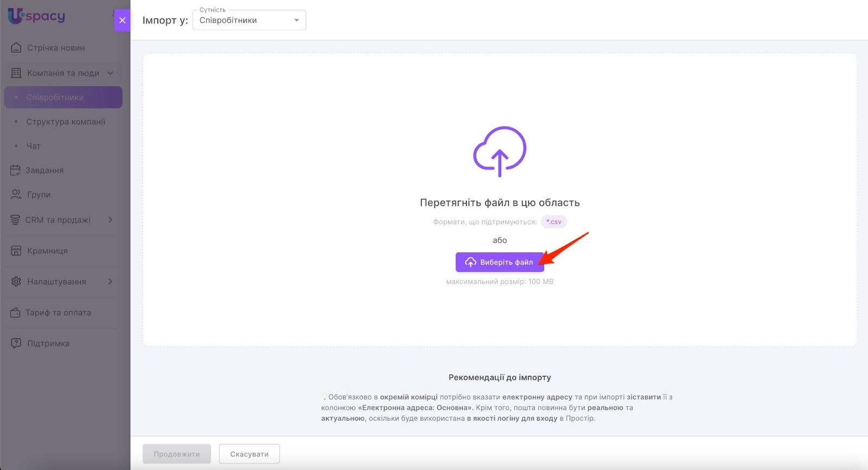868x470 pixels.
Task: Open Підтримка in the sidebar
Action: tap(48, 344)
